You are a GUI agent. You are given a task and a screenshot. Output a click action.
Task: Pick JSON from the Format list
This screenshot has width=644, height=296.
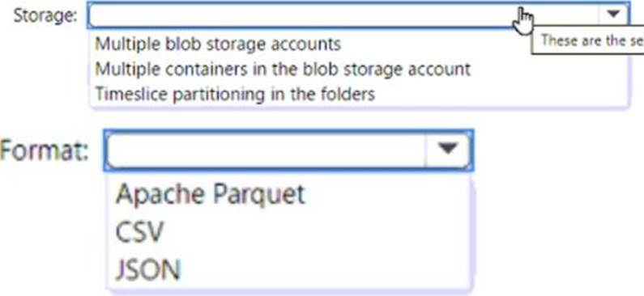pyautogui.click(x=148, y=269)
